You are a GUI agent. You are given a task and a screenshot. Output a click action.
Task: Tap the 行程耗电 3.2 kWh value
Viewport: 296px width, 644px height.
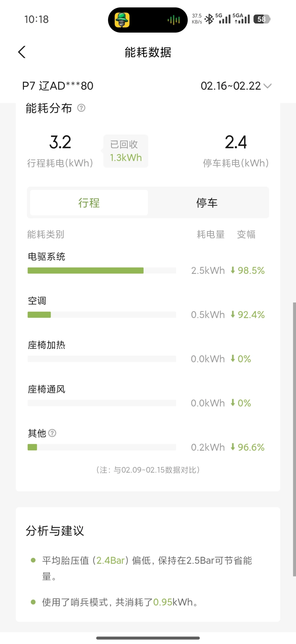click(60, 142)
